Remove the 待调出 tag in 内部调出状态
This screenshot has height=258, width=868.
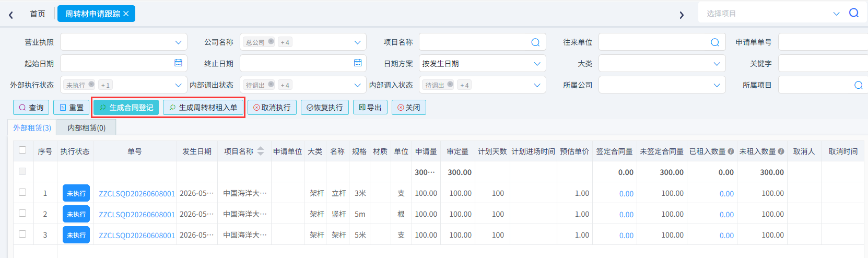pos(271,85)
